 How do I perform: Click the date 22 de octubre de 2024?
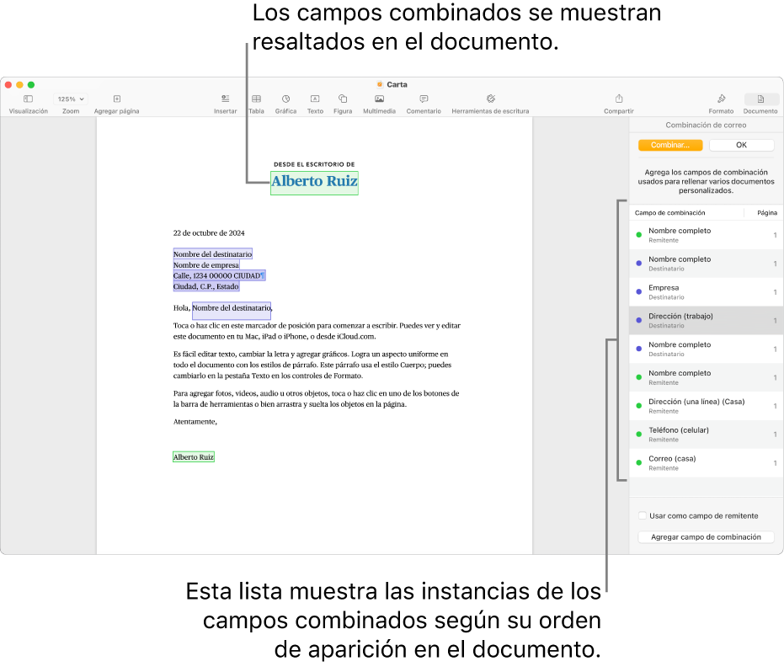(209, 233)
